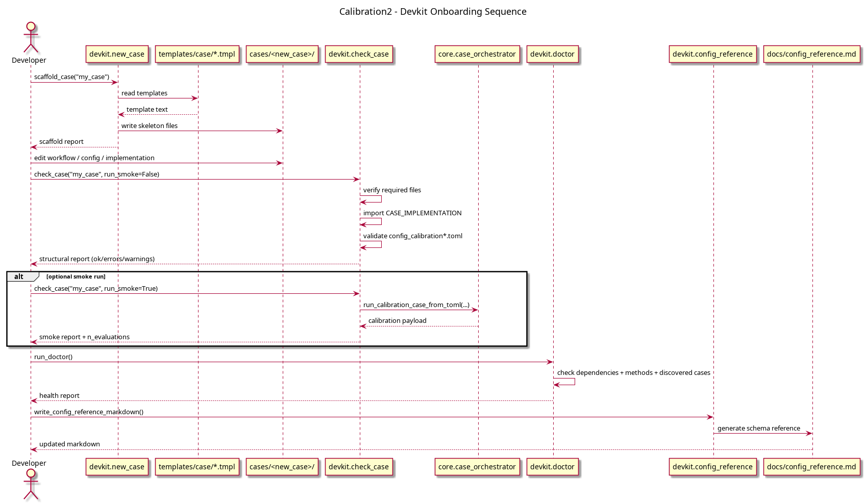The width and height of the screenshot is (865, 504).
Task: Click the diagram title Calibration2 - Devkit Onboarding Sequence
Action: pos(433,12)
